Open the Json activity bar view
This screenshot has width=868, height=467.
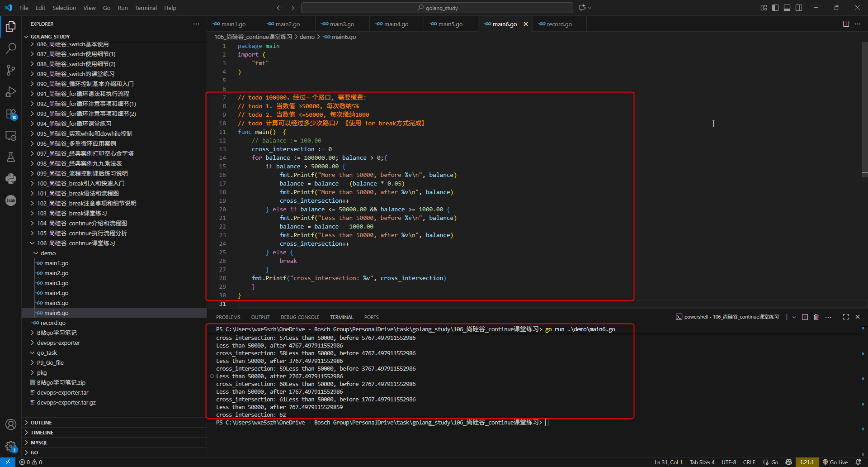tap(11, 200)
